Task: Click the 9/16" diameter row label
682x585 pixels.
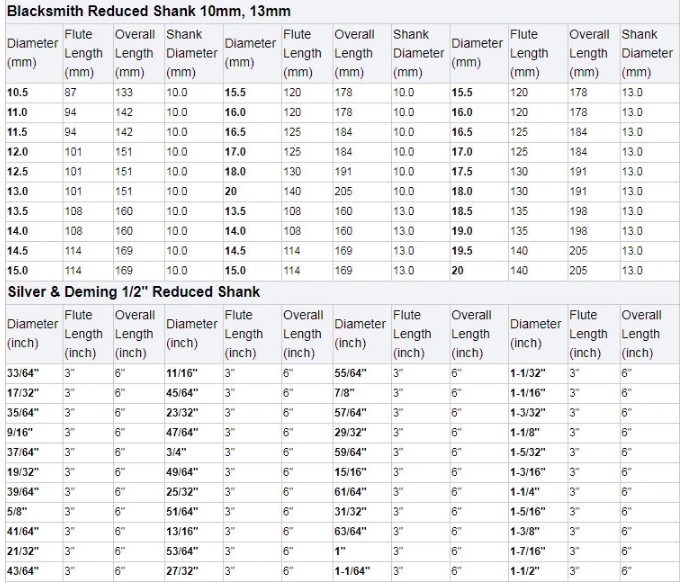Action: [x=20, y=435]
